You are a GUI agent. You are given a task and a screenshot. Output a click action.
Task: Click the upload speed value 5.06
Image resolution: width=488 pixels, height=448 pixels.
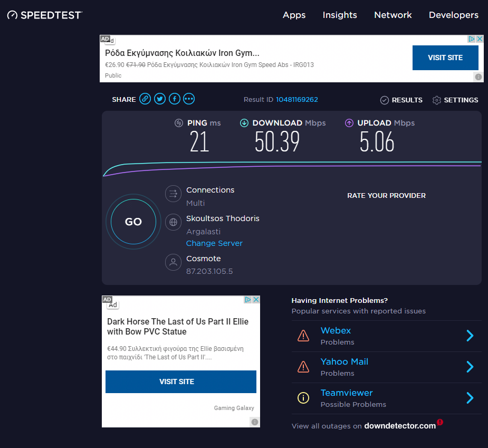coord(377,141)
